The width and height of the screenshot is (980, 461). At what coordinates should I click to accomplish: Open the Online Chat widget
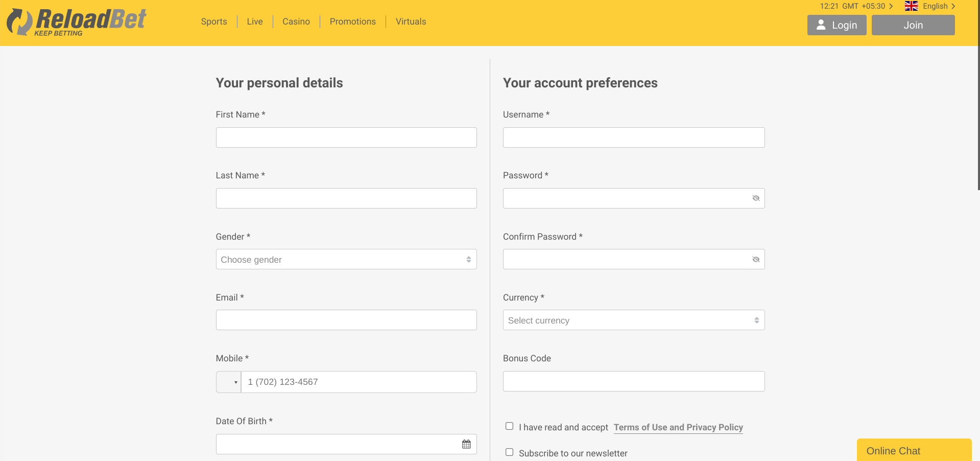click(x=914, y=450)
